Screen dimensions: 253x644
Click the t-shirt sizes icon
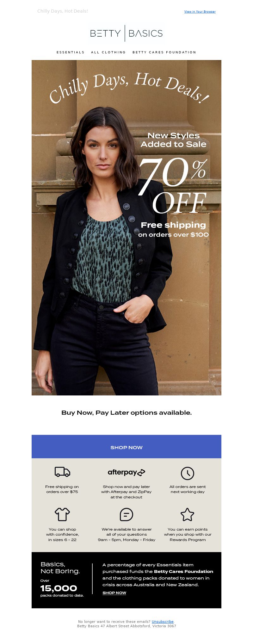point(62,514)
